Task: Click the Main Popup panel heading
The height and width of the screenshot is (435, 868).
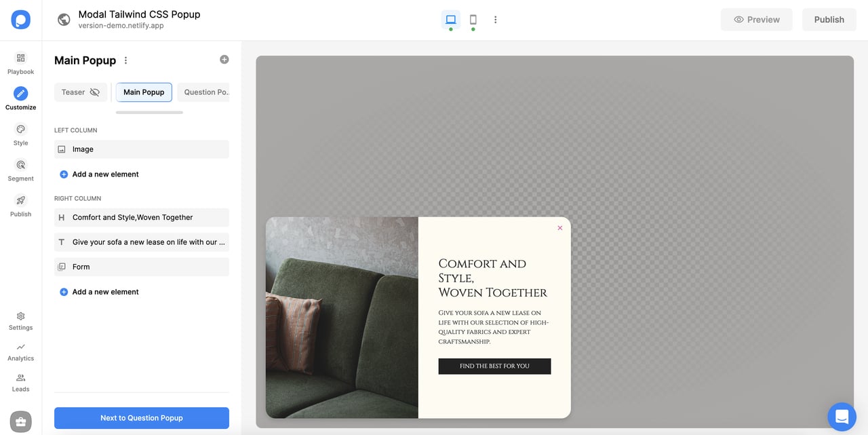Action: [85, 60]
